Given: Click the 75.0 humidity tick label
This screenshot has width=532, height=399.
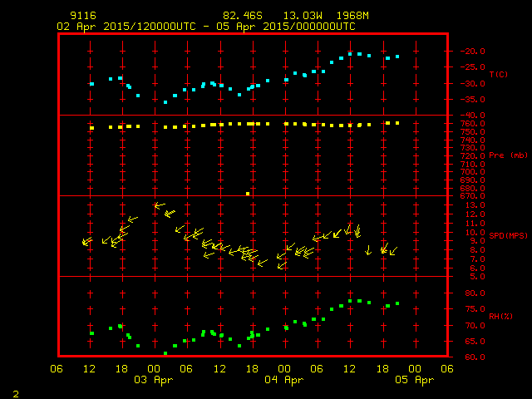Looking at the screenshot, I should click(x=475, y=309).
